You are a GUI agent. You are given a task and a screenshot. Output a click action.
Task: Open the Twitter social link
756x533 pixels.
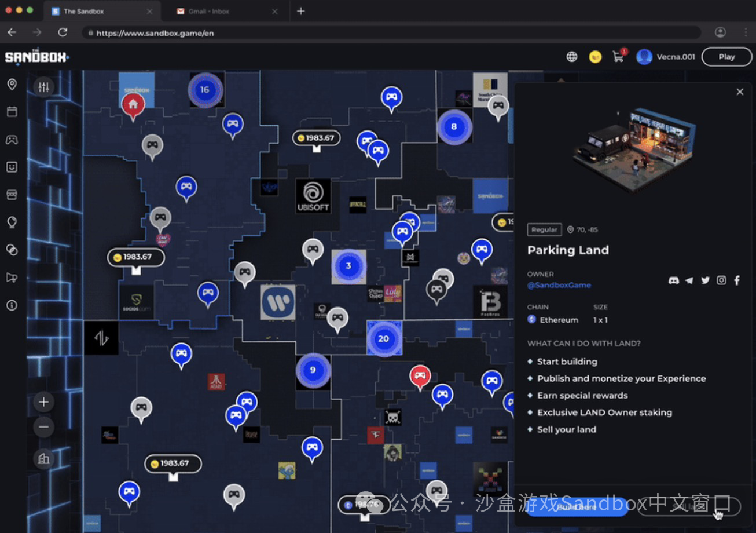[705, 280]
